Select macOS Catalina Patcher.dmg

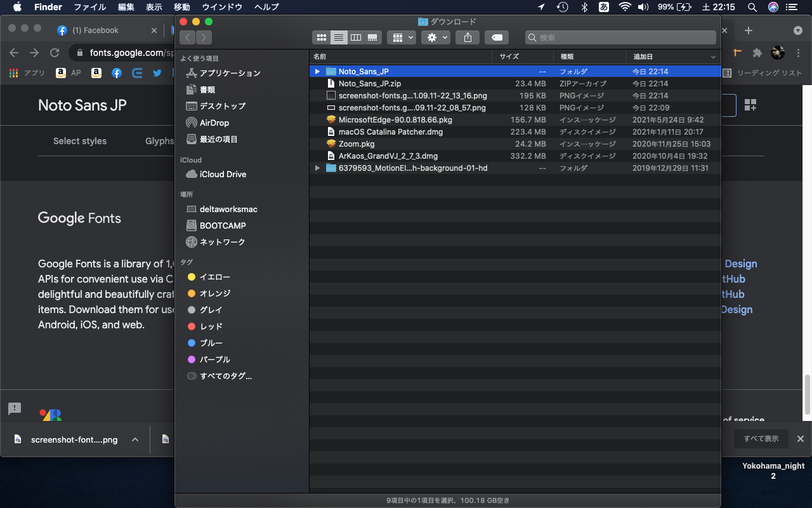pos(514,132)
